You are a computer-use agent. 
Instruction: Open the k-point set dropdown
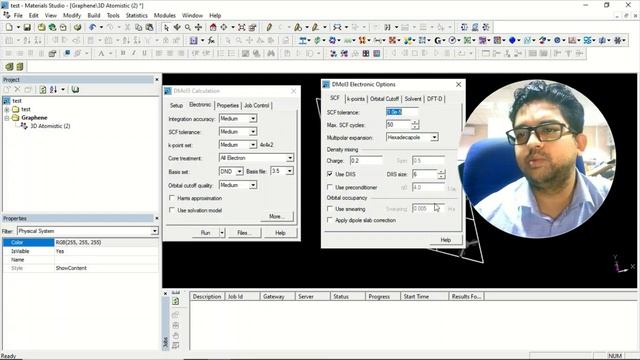pyautogui.click(x=253, y=145)
